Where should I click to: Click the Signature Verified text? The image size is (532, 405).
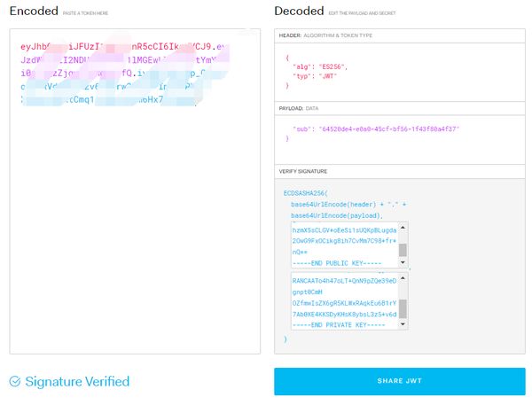click(x=77, y=382)
